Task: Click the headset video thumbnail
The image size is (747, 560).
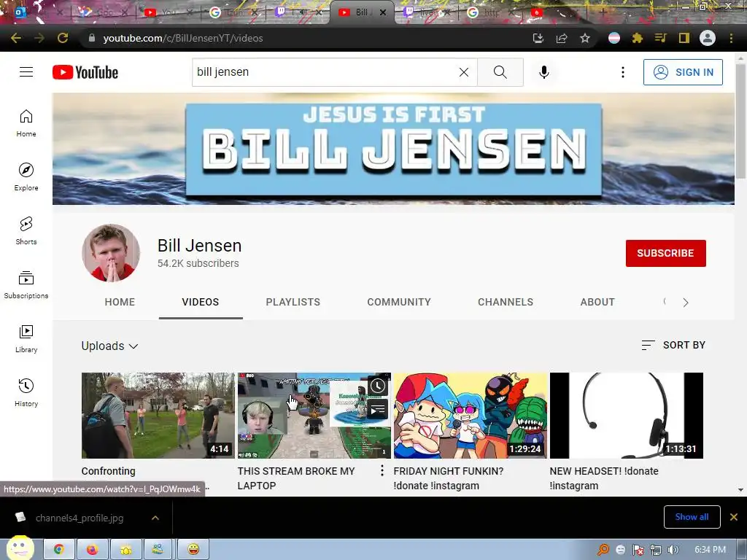Action: pyautogui.click(x=627, y=415)
